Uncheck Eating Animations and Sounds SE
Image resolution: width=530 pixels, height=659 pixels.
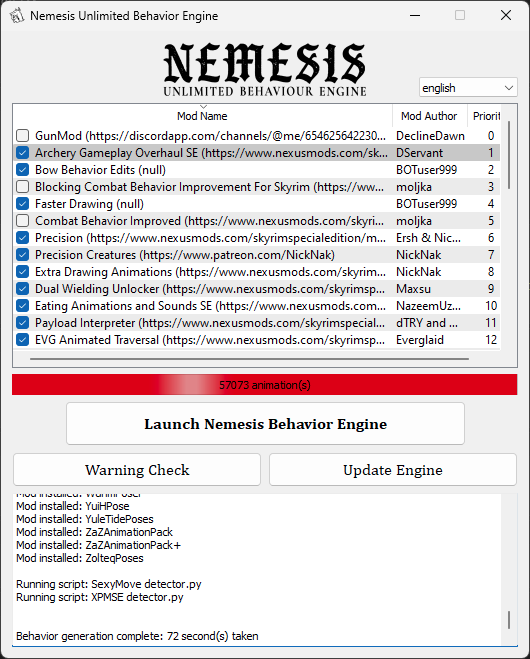[x=22, y=306]
